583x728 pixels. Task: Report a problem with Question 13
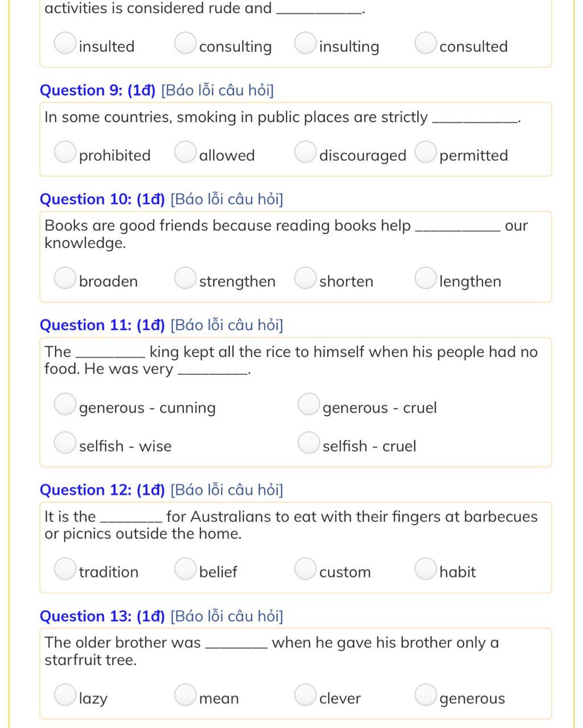click(226, 616)
